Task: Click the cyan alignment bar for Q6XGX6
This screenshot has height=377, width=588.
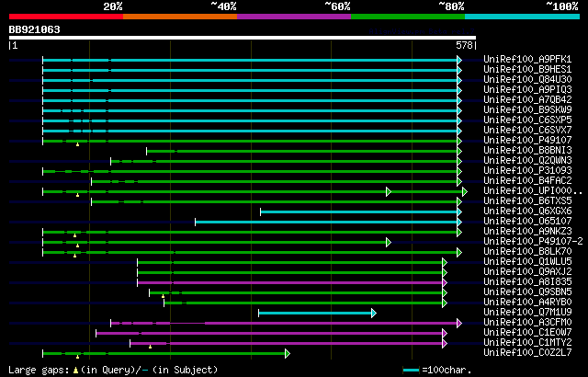Action: point(359,211)
